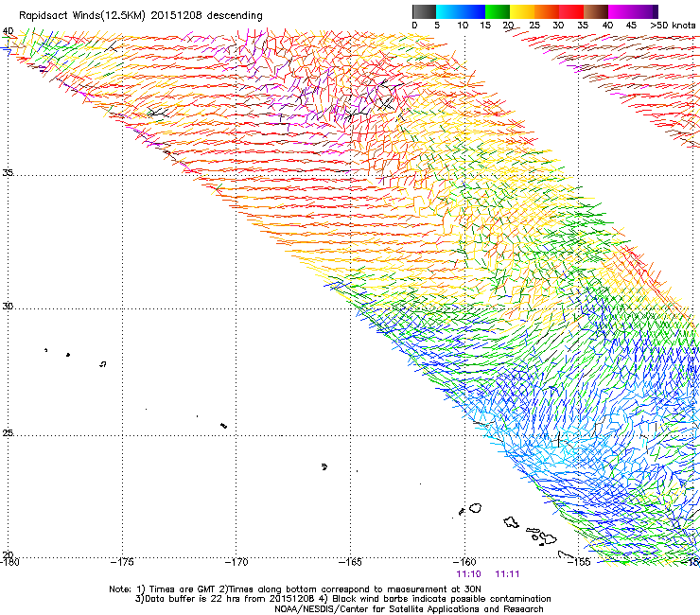Click the legend label '25'
The image size is (700, 615).
tap(534, 26)
